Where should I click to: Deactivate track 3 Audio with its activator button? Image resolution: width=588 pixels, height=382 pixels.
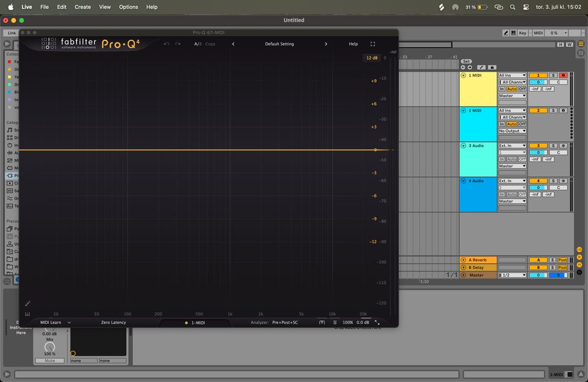pos(538,146)
